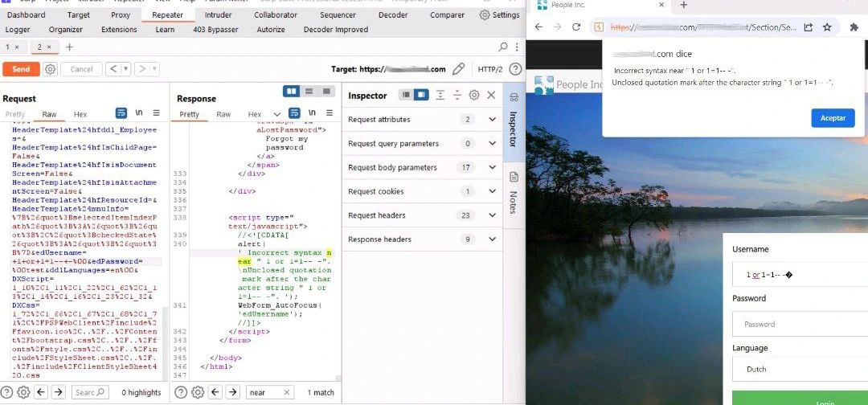
Task: Add a new Repeater tab with plus
Action: [x=69, y=47]
